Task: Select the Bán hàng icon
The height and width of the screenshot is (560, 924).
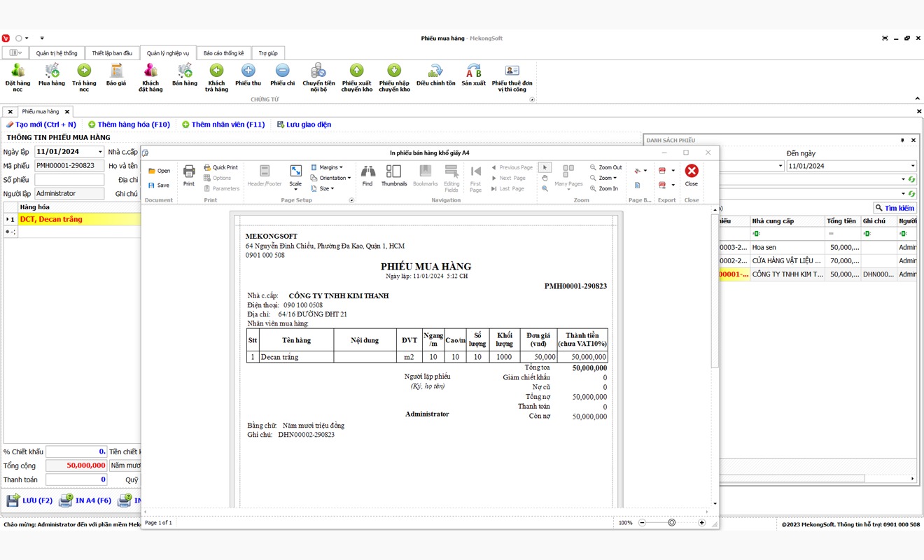Action: click(184, 76)
